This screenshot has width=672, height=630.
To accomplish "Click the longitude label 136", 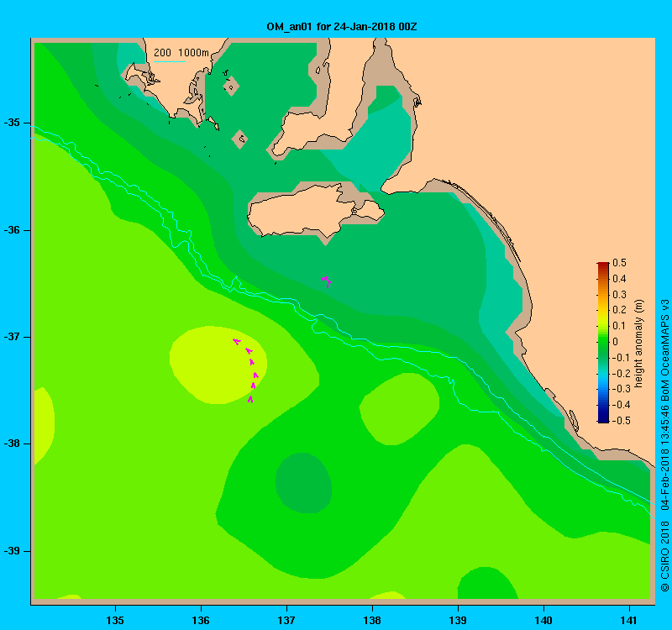I will click(x=201, y=620).
